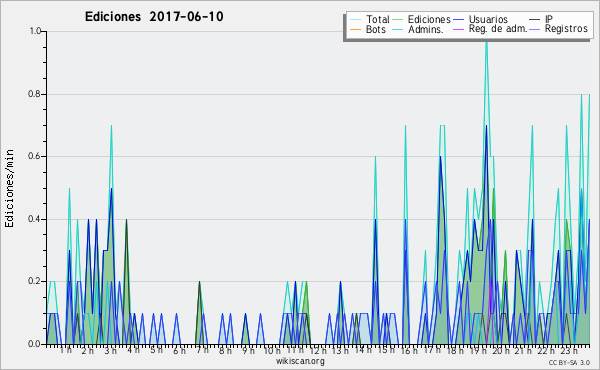Click the Bots orange legend line
This screenshot has height=370, width=600.
tap(355, 29)
